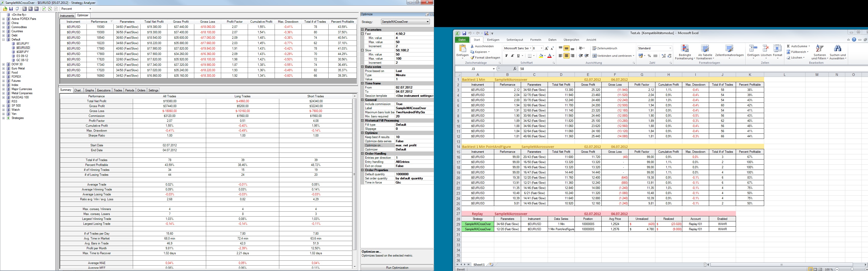Open the Percent display dropdown in Strategy Analyzer

point(90,9)
